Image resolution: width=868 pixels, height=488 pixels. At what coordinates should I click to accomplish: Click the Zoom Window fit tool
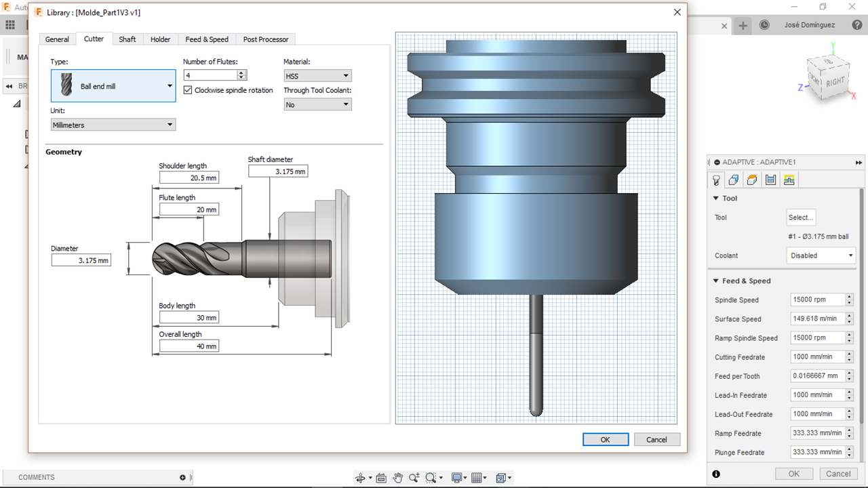[x=431, y=478]
